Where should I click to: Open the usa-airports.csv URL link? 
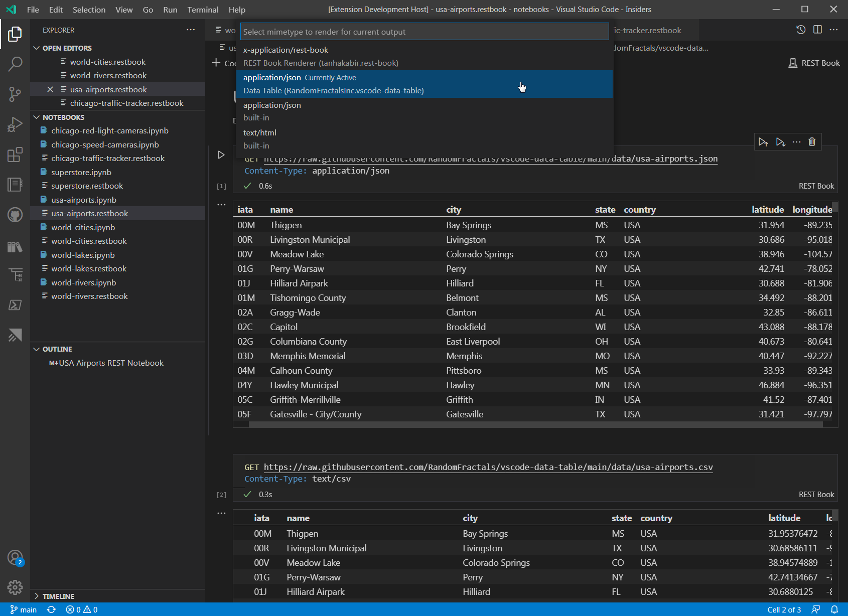(488, 467)
